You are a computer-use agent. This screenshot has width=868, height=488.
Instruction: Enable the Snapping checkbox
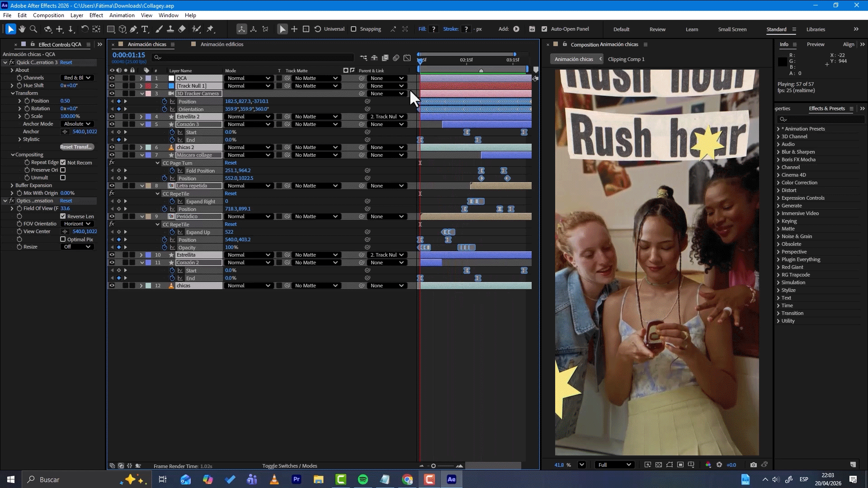pos(354,29)
